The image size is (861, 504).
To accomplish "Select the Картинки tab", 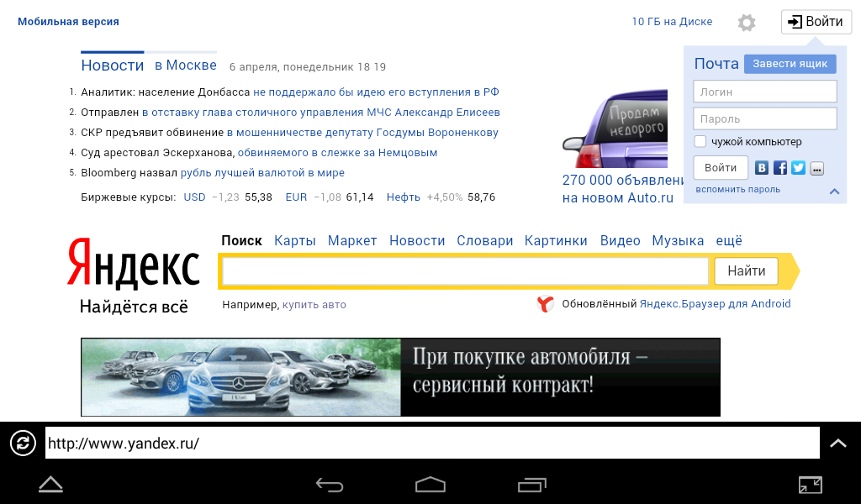I will pos(556,241).
